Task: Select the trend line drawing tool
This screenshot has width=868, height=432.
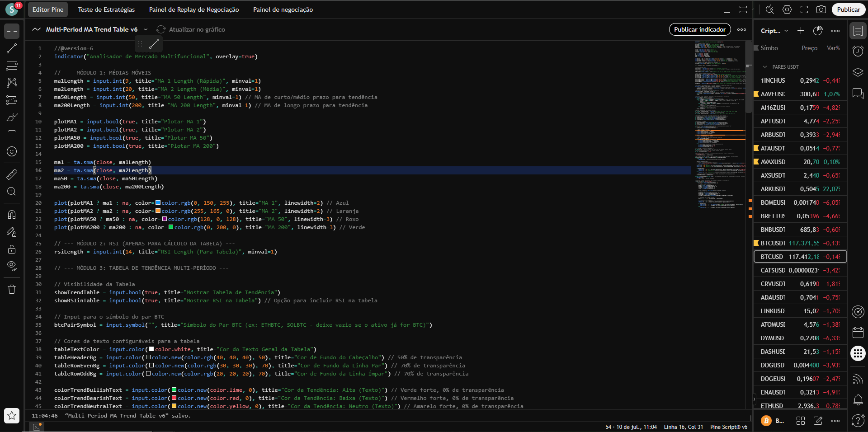Action: (x=12, y=49)
